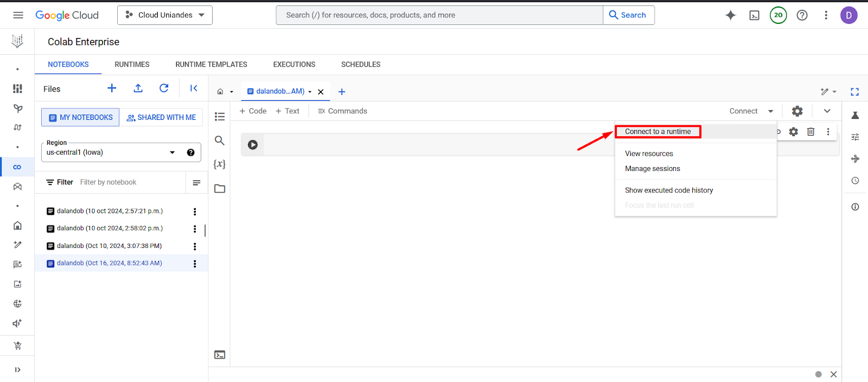
Task: Focus the top resource search field
Action: [x=439, y=15]
